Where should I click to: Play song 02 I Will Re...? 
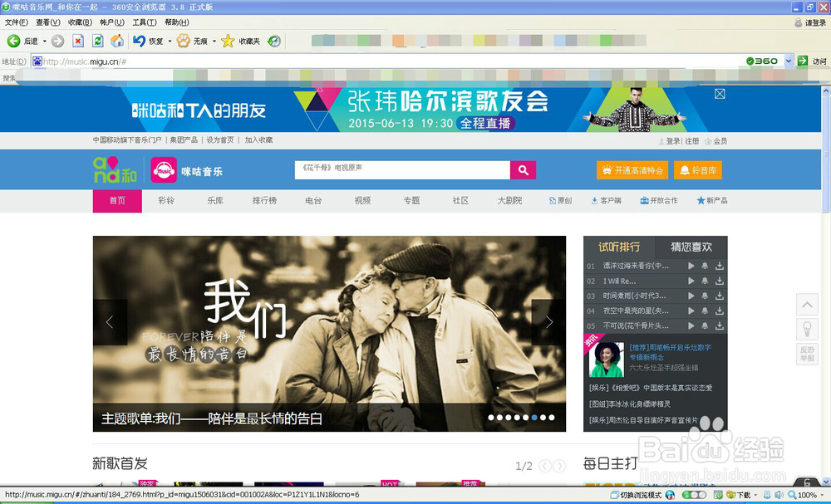click(x=691, y=281)
